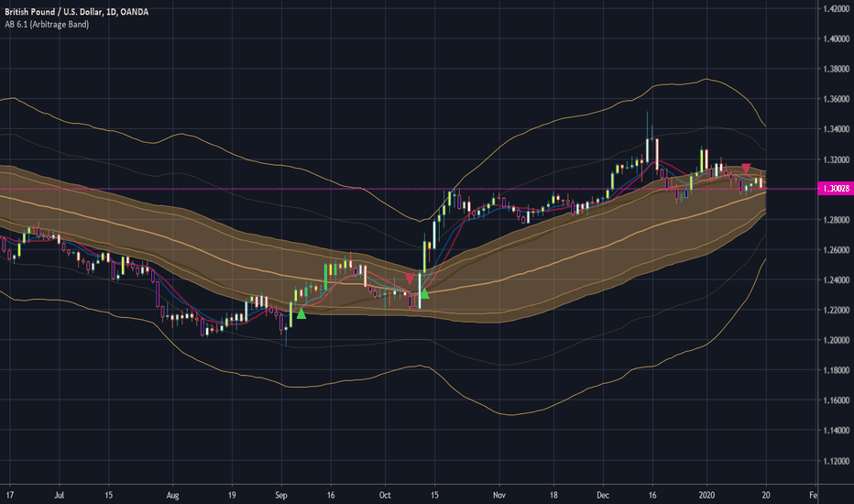854x504 pixels.
Task: Click the green up arrow in mid-October
Action: (x=424, y=295)
